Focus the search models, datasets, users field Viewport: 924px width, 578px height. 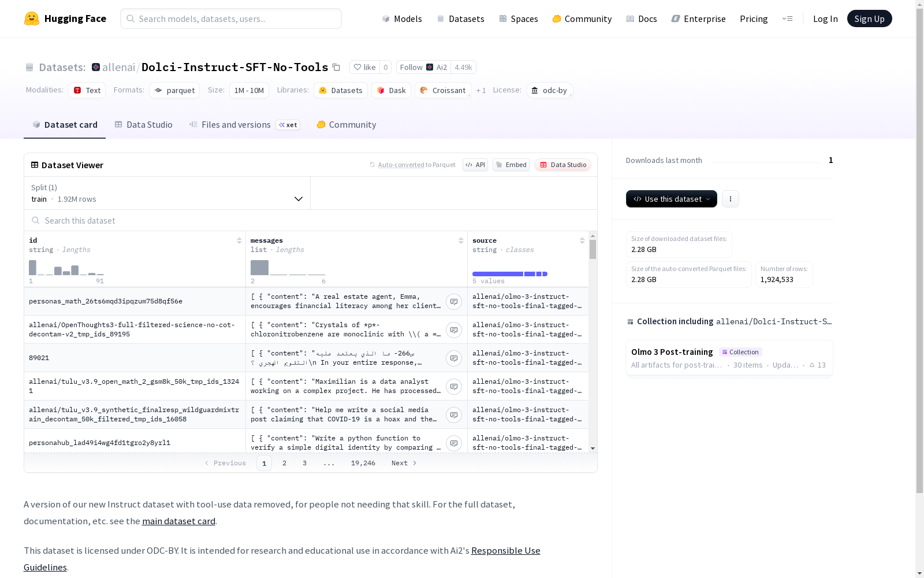(231, 18)
